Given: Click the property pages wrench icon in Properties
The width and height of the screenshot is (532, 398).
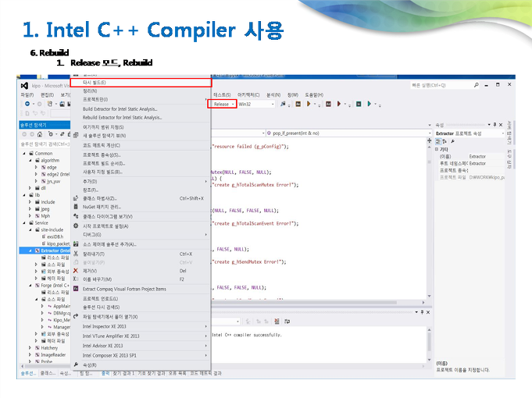Looking at the screenshot, I should (452, 141).
